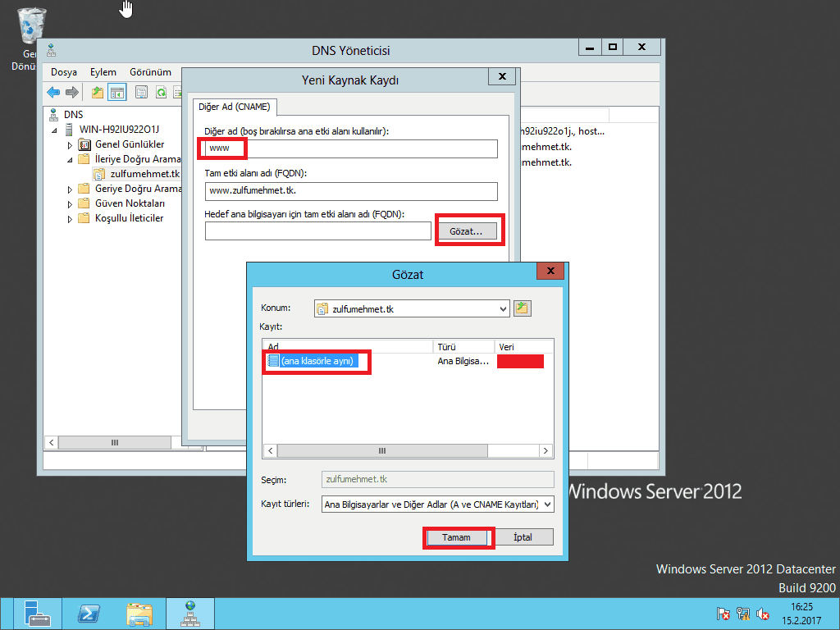
Task: Click the DNS Yöneticisi title bar icon
Action: (x=52, y=50)
